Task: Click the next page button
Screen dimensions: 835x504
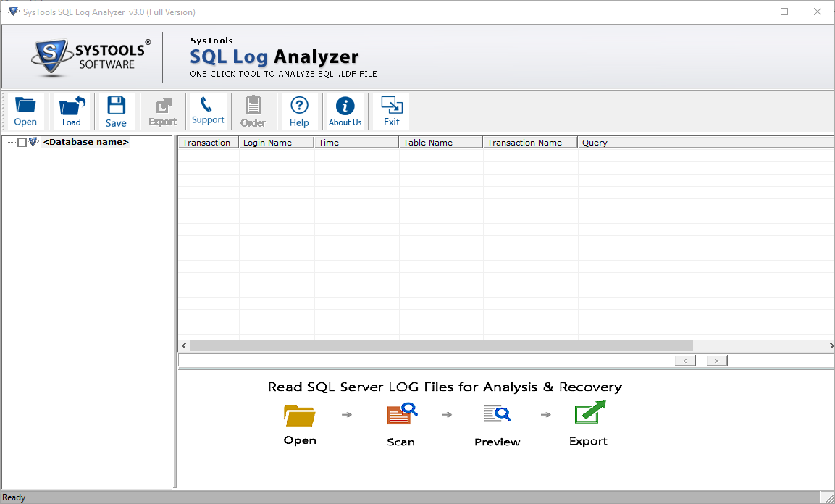Action: [717, 361]
